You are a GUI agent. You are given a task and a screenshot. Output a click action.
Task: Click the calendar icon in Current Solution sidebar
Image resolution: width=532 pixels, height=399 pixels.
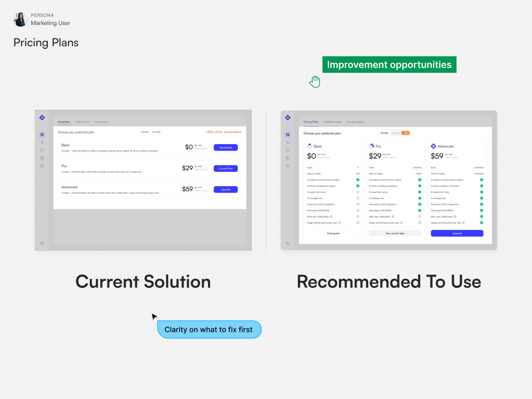point(42,166)
